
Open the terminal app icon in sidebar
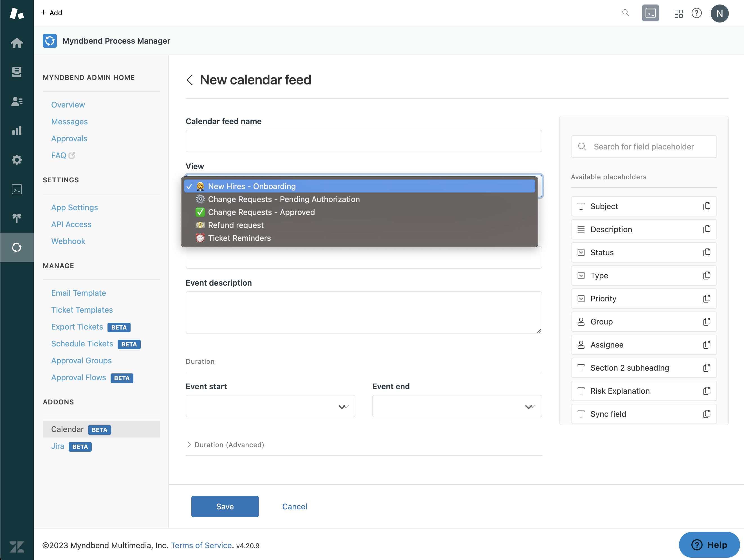pos(17,189)
